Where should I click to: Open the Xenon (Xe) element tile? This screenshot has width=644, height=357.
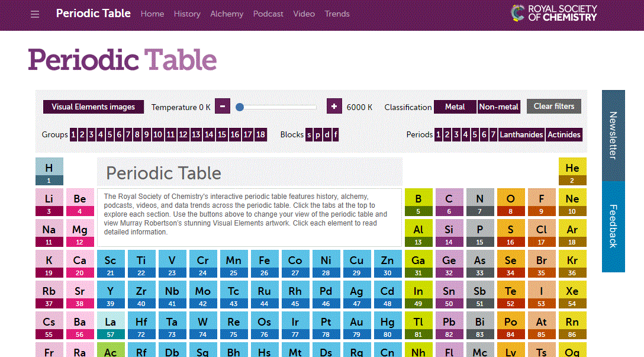coord(572,295)
